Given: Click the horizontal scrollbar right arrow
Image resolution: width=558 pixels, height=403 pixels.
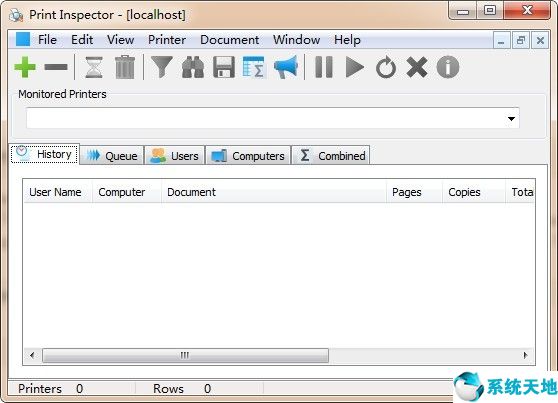Looking at the screenshot, I should 525,355.
